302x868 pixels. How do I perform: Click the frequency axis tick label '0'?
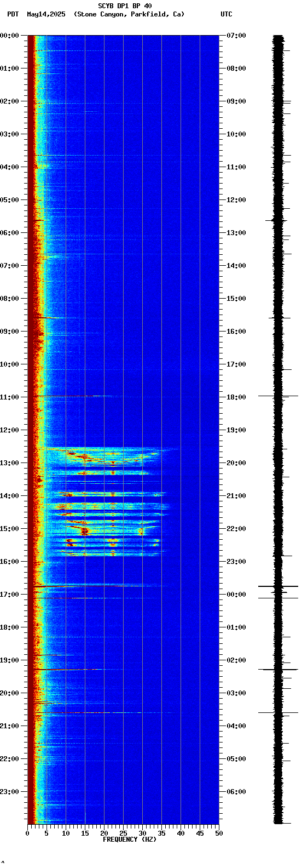pos(27,833)
